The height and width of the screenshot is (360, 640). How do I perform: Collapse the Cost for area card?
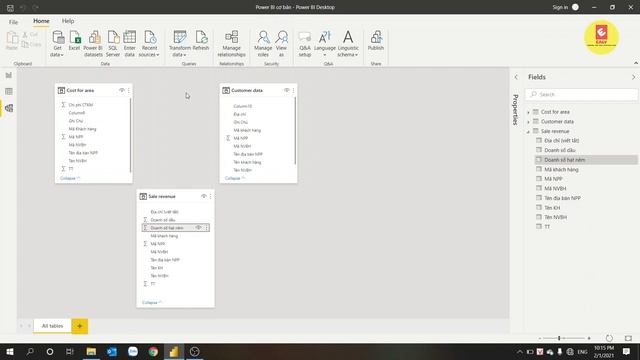pyautogui.click(x=70, y=178)
